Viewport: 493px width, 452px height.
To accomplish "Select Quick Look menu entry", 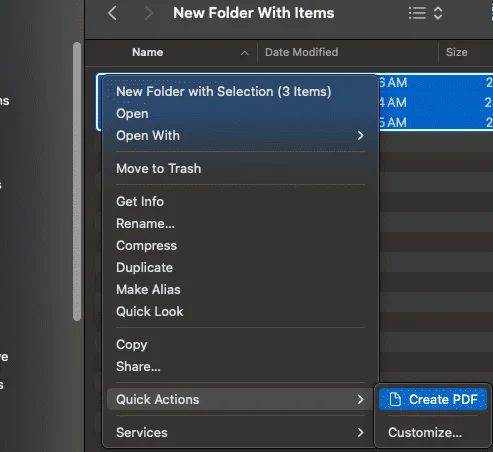I will tap(150, 311).
